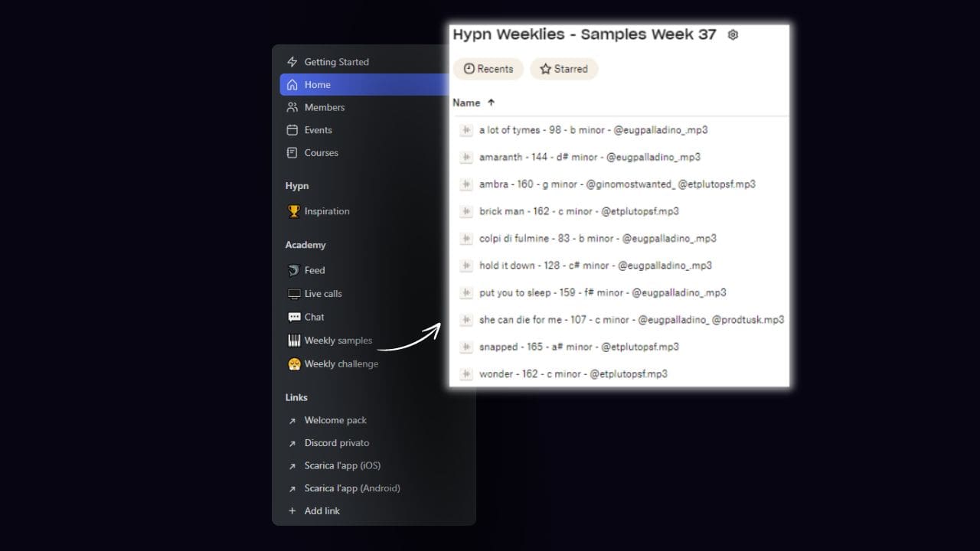Go to the Courses section
The height and width of the screenshot is (551, 980).
click(x=321, y=153)
